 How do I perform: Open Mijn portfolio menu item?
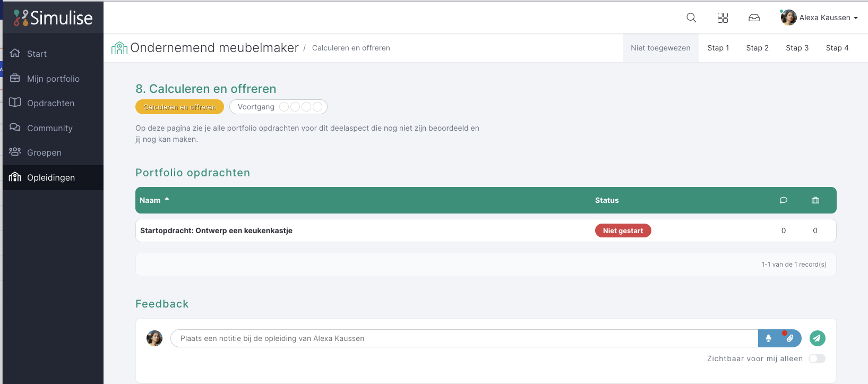(53, 79)
